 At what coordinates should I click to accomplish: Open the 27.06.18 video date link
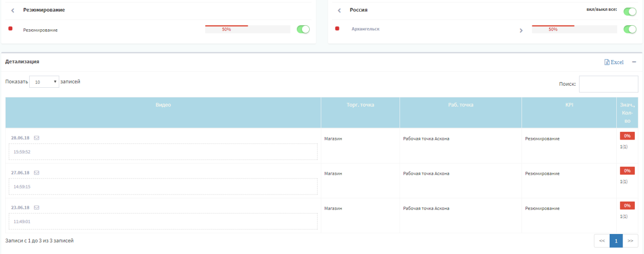pyautogui.click(x=20, y=173)
